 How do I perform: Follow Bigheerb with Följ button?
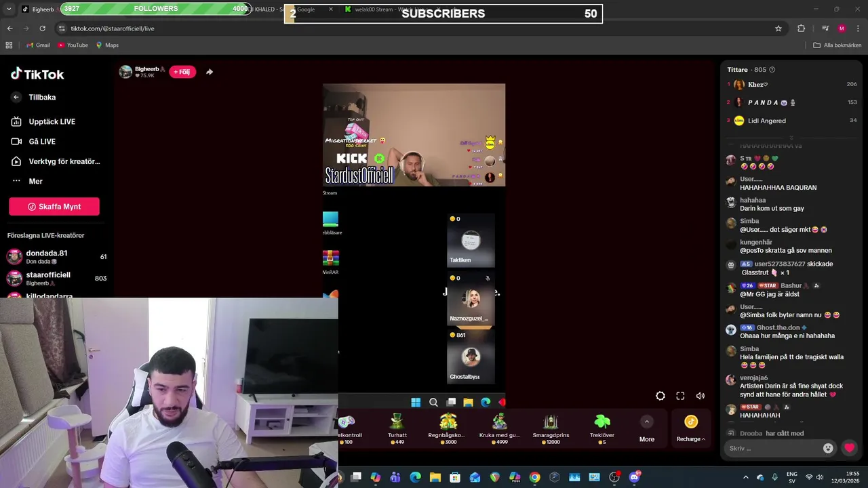pyautogui.click(x=182, y=72)
